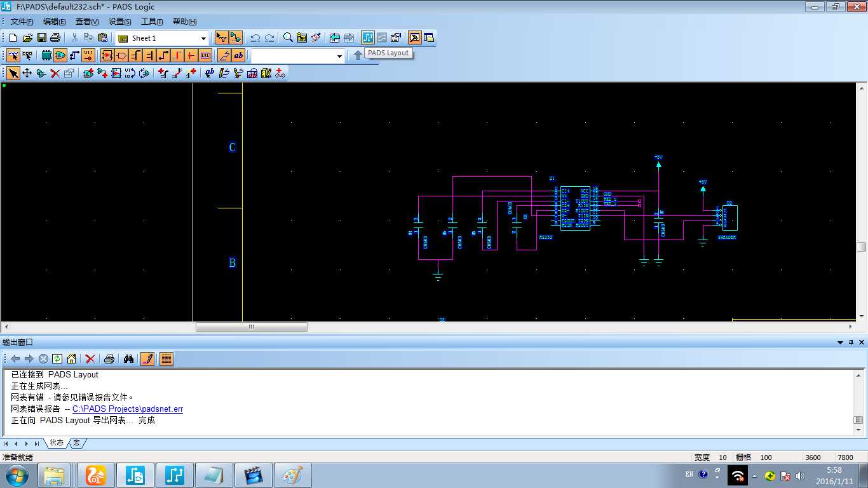The height and width of the screenshot is (488, 868).
Task: Open the 设置 menu
Action: tap(120, 22)
